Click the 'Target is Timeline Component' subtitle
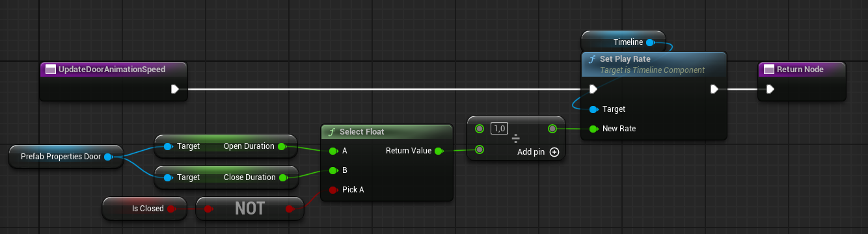Image resolution: width=868 pixels, height=234 pixels. pos(652,70)
